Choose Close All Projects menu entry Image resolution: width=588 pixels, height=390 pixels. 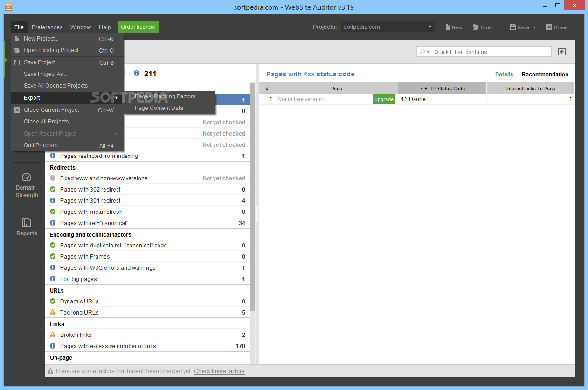[67, 122]
